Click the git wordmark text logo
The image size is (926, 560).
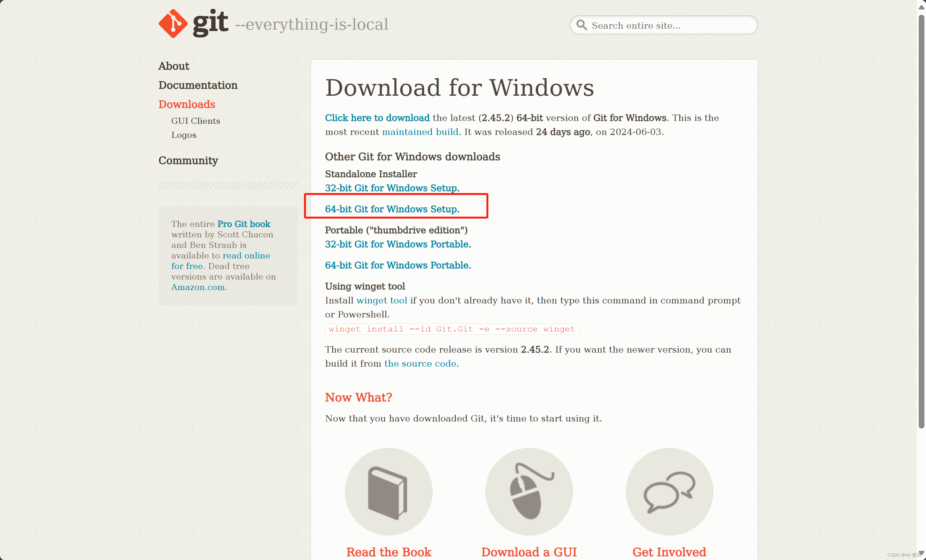point(211,23)
